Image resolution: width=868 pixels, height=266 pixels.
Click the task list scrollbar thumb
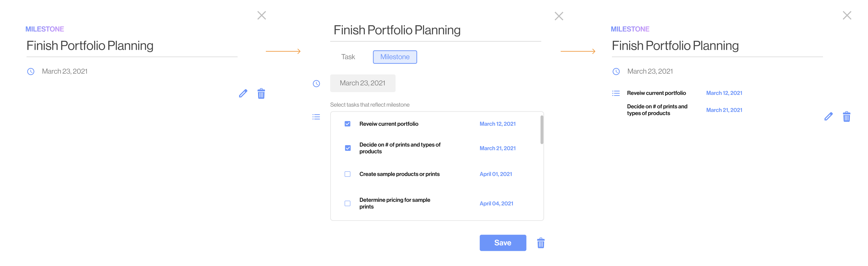click(542, 130)
